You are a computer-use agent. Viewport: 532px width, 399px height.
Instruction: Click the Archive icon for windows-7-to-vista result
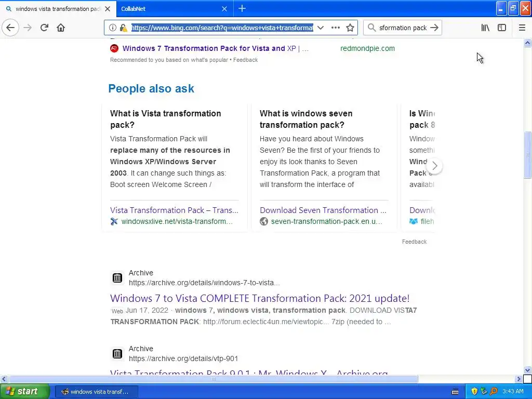(x=117, y=278)
